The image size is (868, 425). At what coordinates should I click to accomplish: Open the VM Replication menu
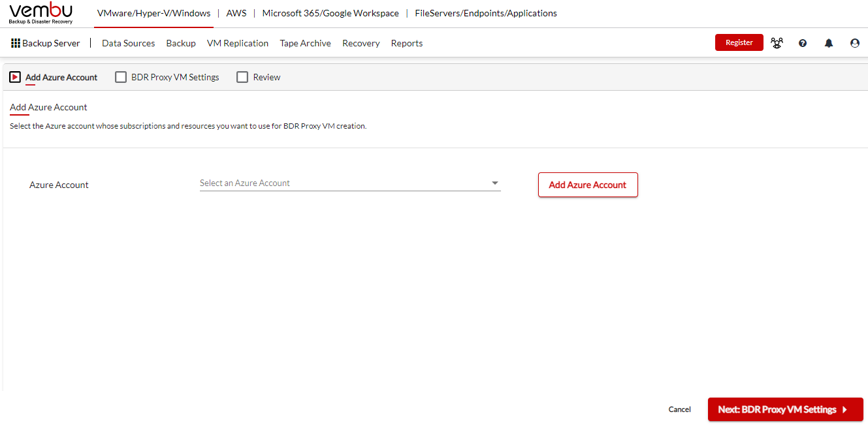[238, 43]
